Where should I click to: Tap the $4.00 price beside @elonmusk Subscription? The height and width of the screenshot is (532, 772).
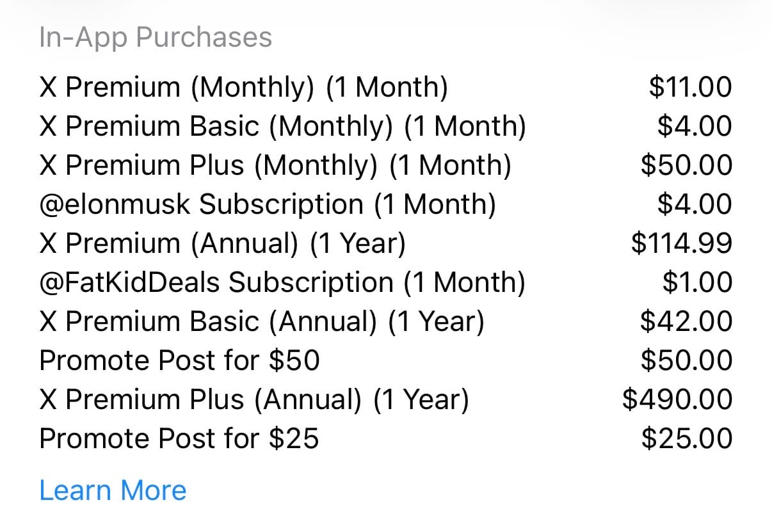695,204
